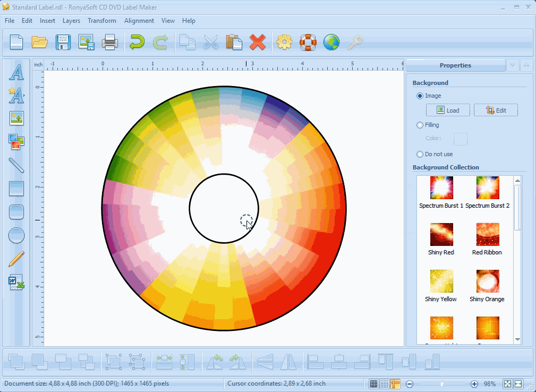Open the Edit menu
The width and height of the screenshot is (536, 392).
pyautogui.click(x=27, y=21)
